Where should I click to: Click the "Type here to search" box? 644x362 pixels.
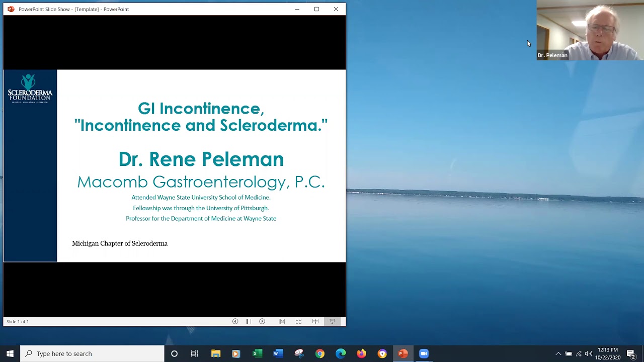(93, 353)
